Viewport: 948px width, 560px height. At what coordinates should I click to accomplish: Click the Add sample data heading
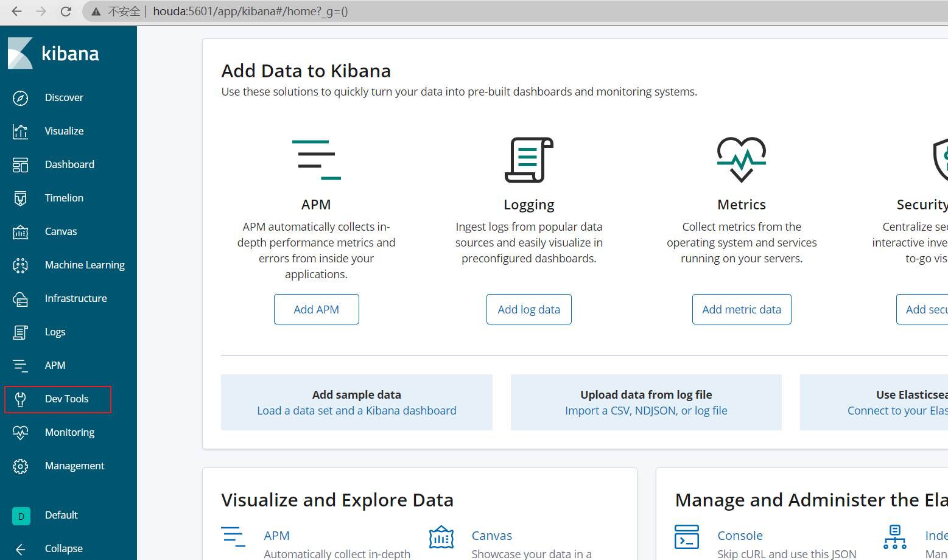point(356,394)
